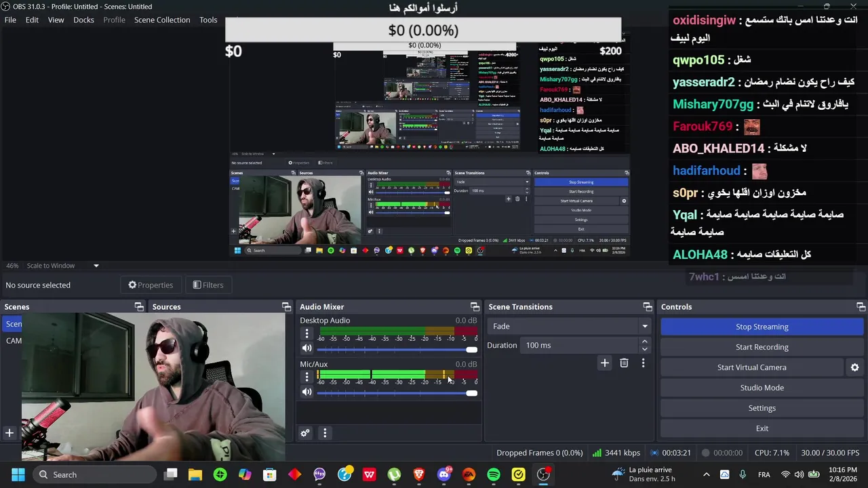This screenshot has height=488, width=868.
Task: Click the microphone tray icon
Action: point(743,474)
